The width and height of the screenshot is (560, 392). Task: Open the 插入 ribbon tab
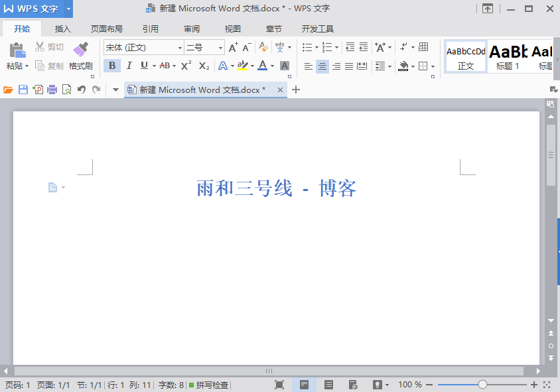[x=63, y=29]
